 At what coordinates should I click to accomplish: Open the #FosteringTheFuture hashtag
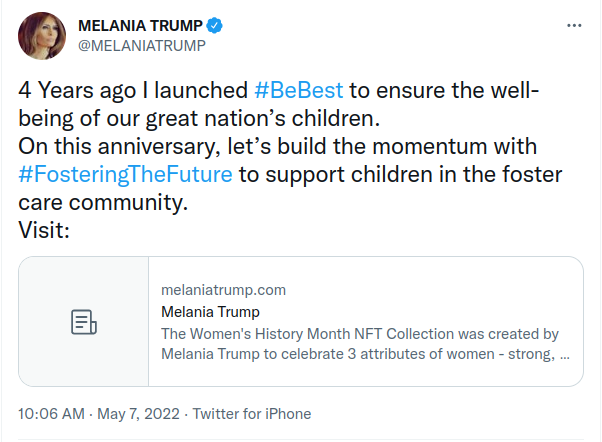125,174
